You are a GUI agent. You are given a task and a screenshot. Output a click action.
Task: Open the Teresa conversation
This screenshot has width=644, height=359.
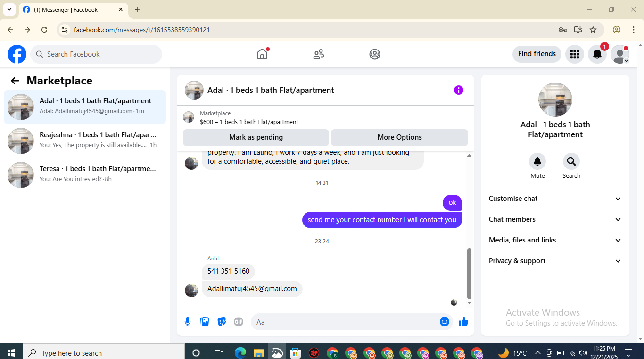coord(85,175)
